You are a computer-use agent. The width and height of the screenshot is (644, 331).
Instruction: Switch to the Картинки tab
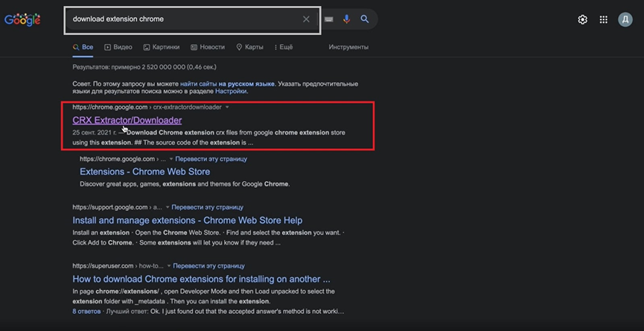(162, 47)
